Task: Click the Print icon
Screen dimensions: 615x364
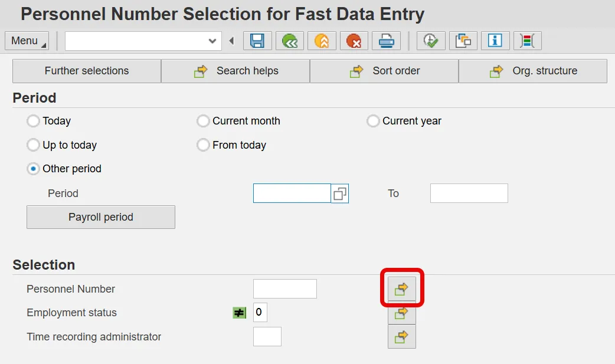Action: tap(386, 41)
